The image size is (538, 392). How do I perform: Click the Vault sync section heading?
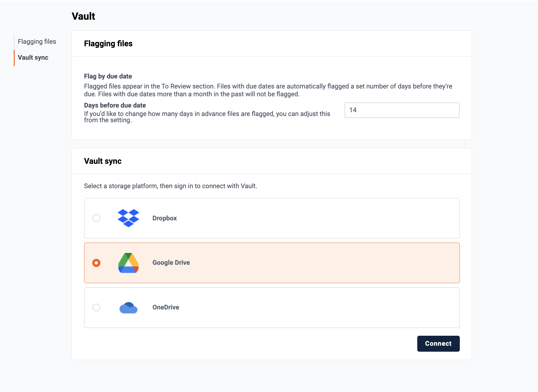(x=103, y=161)
